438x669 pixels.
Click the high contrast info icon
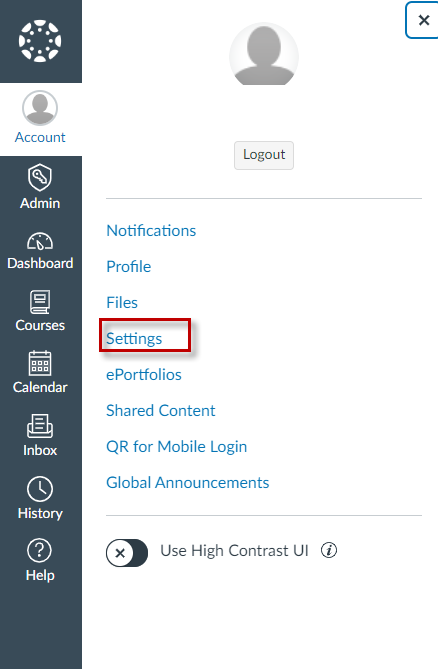click(329, 550)
